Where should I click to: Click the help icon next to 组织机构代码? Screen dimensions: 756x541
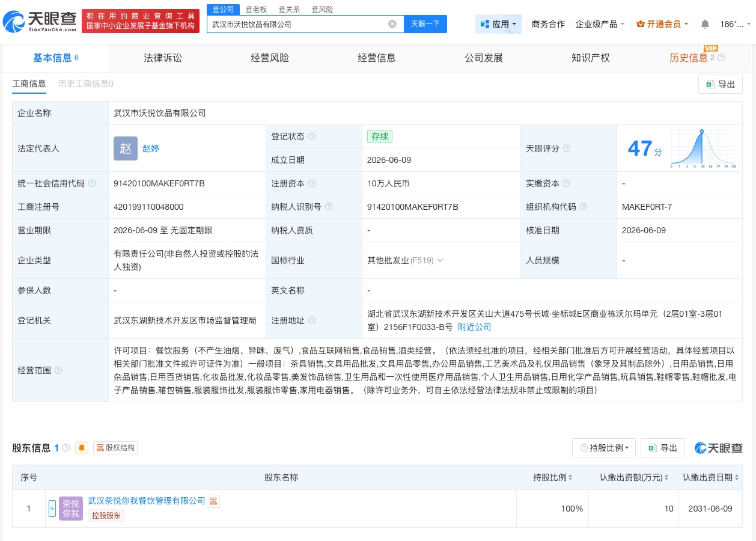pos(584,207)
